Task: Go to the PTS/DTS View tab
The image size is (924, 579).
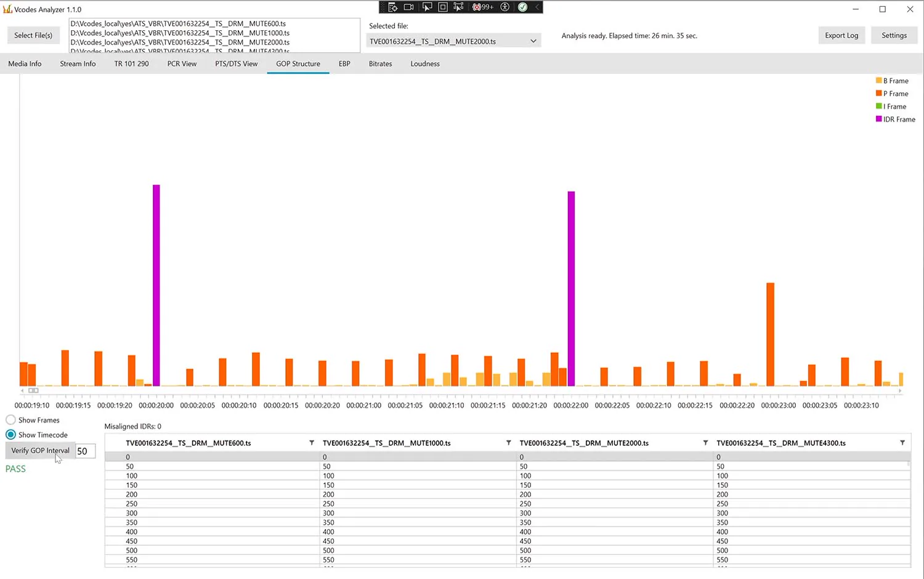Action: tap(237, 63)
